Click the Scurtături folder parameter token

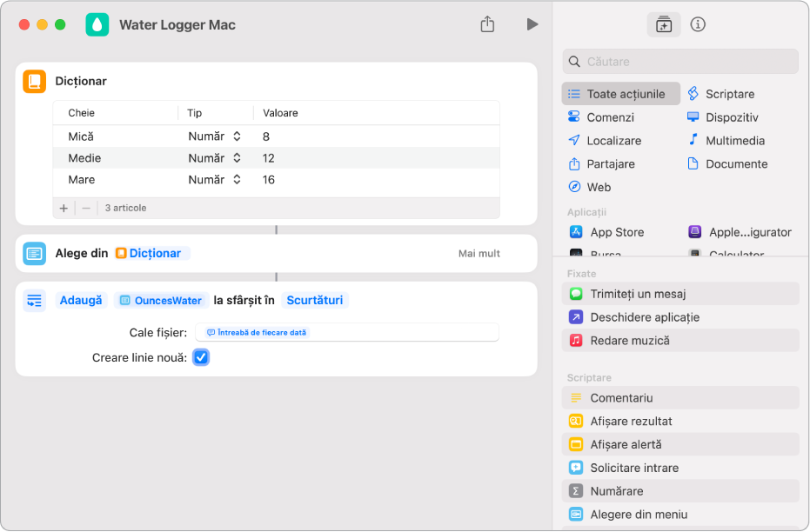tap(315, 300)
